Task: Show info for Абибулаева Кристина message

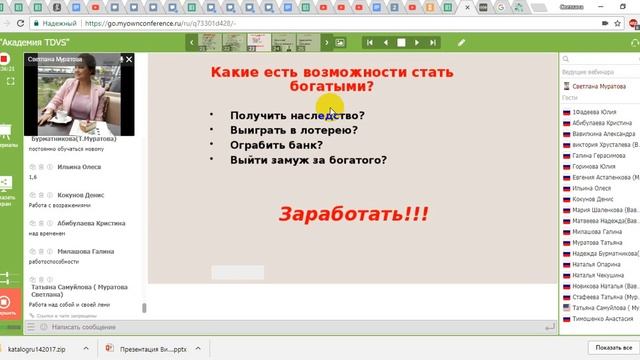Action: click(50, 223)
